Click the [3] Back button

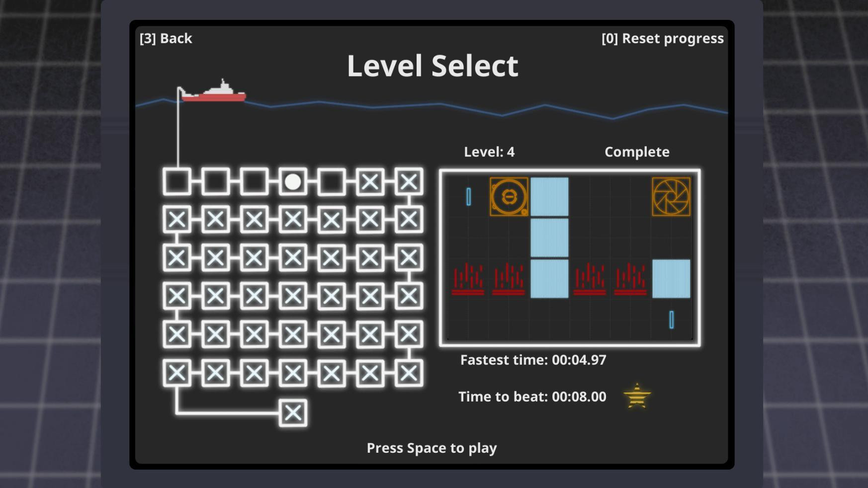(x=166, y=38)
